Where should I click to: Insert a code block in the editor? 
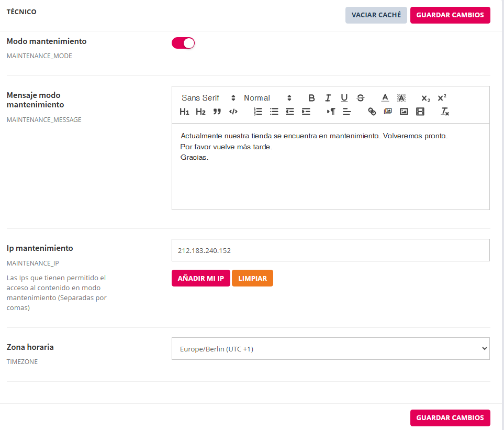pyautogui.click(x=233, y=112)
